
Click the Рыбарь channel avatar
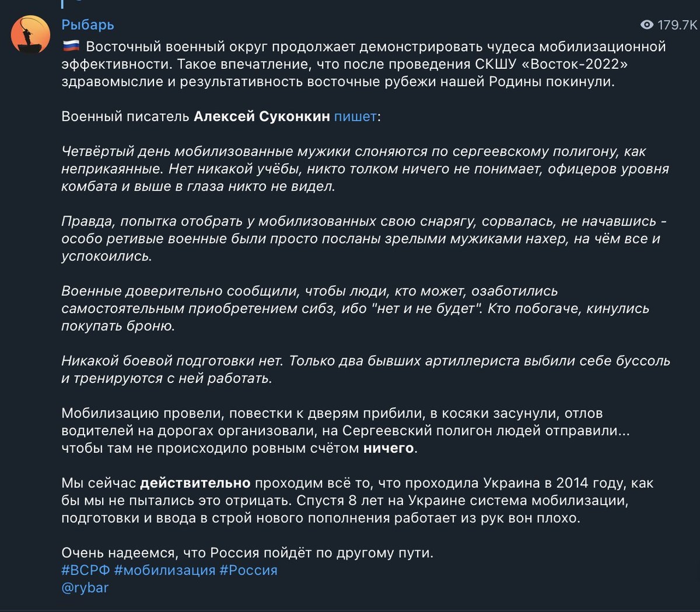[31, 34]
